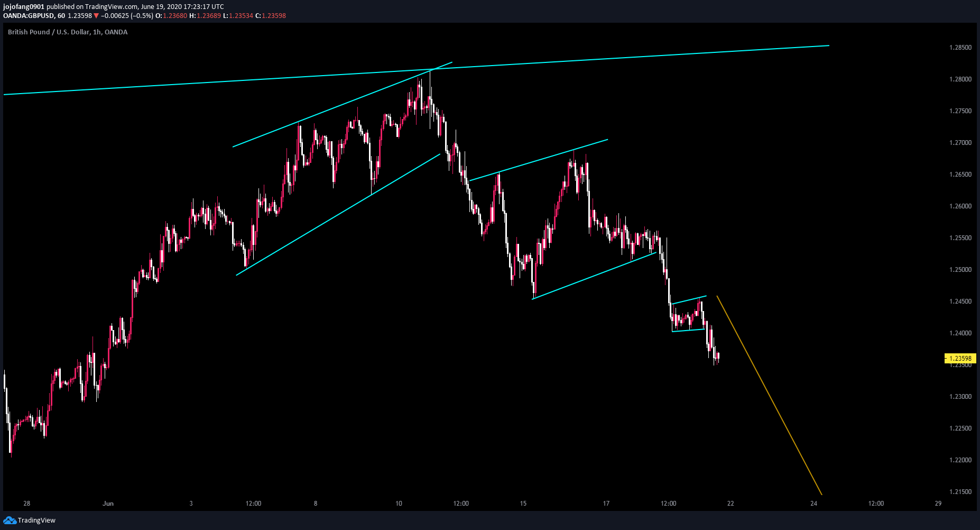
Task: Click the date label 15 on time axis
Action: pyautogui.click(x=523, y=504)
